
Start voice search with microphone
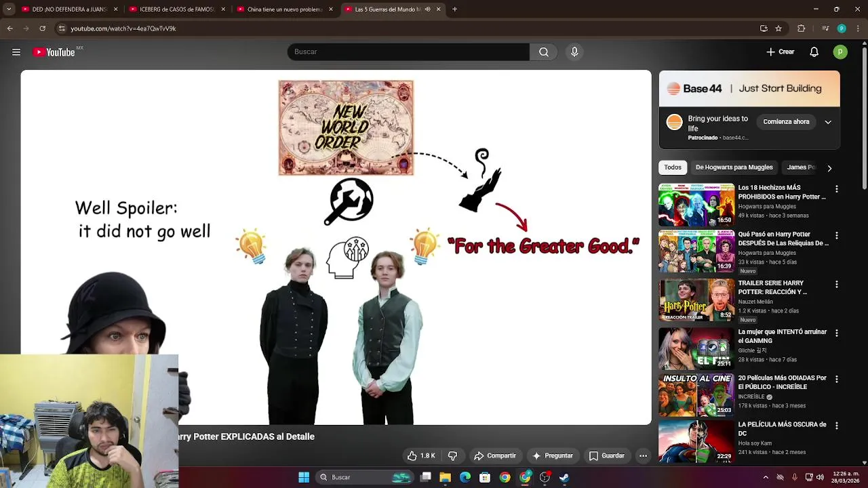coord(574,52)
